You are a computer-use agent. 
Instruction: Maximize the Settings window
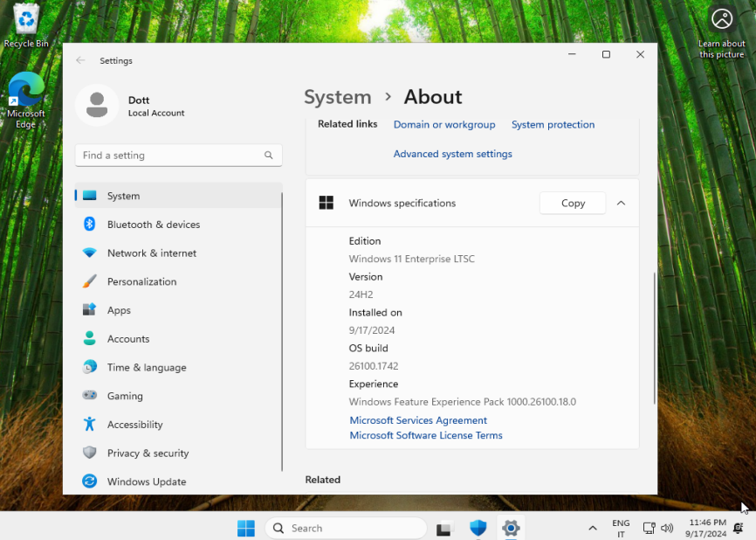tap(606, 54)
